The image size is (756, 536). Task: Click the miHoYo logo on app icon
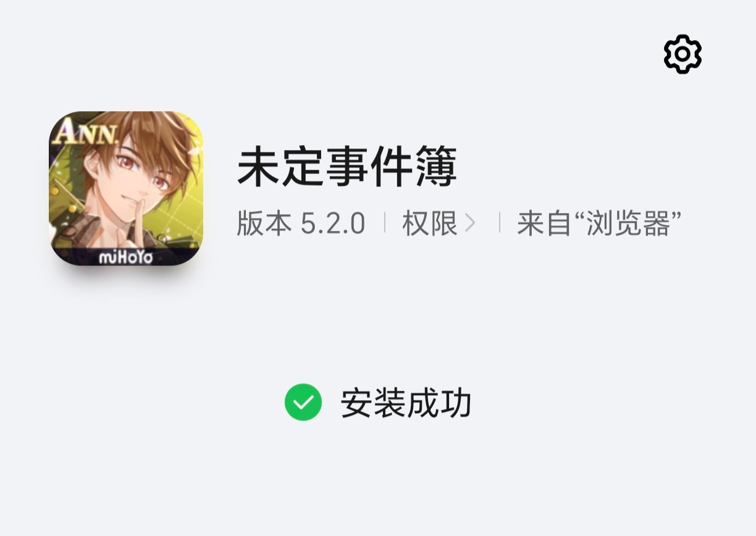pyautogui.click(x=125, y=256)
